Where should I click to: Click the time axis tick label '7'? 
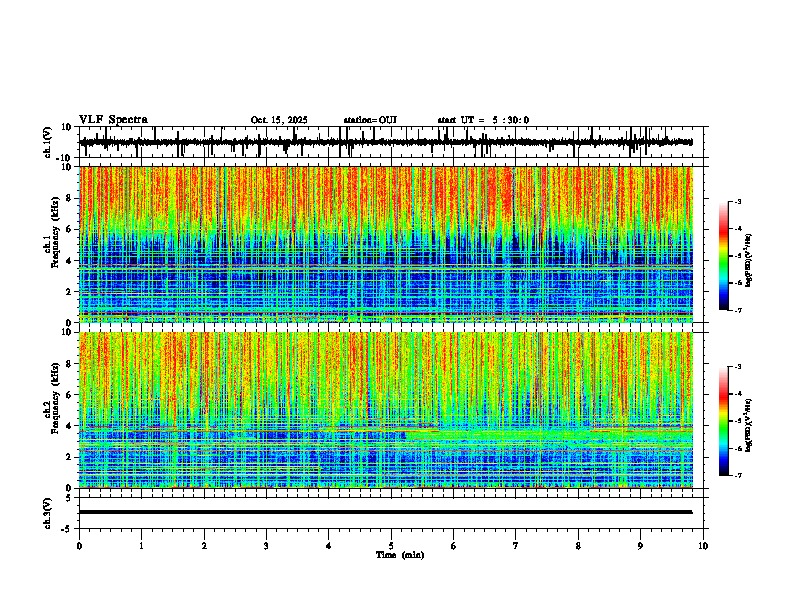(516, 546)
